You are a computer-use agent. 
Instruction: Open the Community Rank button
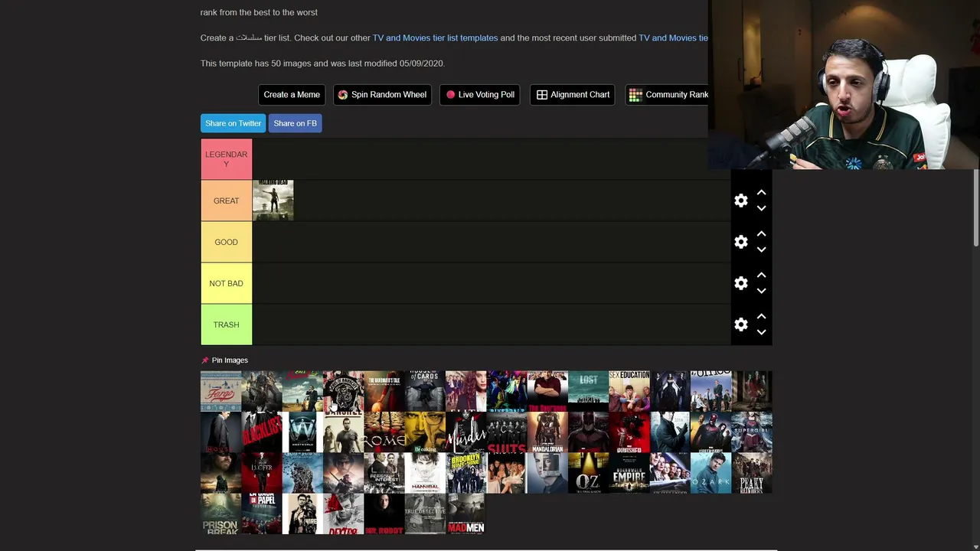coord(668,95)
